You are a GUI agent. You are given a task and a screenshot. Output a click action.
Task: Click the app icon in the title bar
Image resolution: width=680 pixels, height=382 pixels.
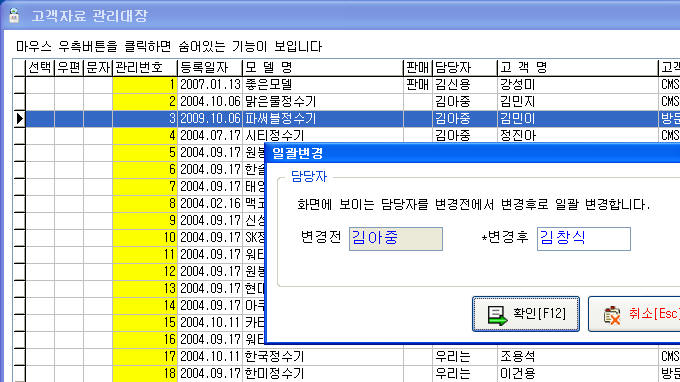pyautogui.click(x=14, y=16)
